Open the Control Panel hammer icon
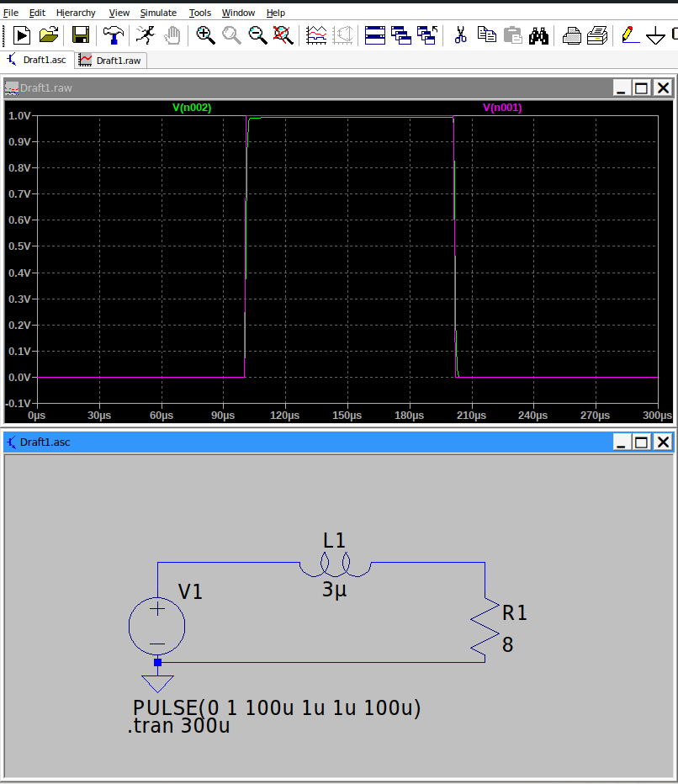The image size is (678, 784). coord(113,34)
